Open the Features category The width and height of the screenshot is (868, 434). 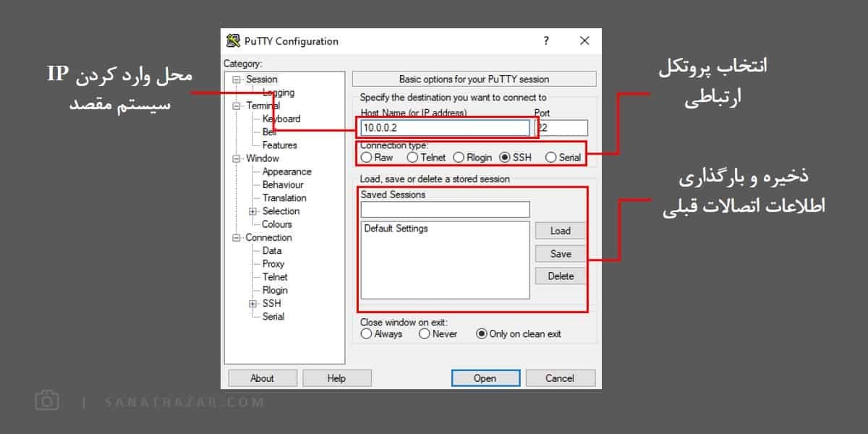280,145
